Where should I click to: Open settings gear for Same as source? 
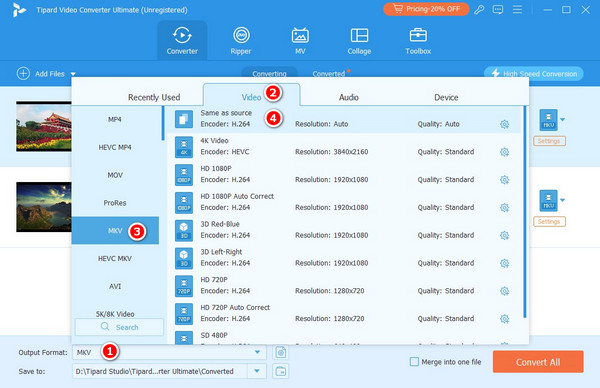(505, 124)
